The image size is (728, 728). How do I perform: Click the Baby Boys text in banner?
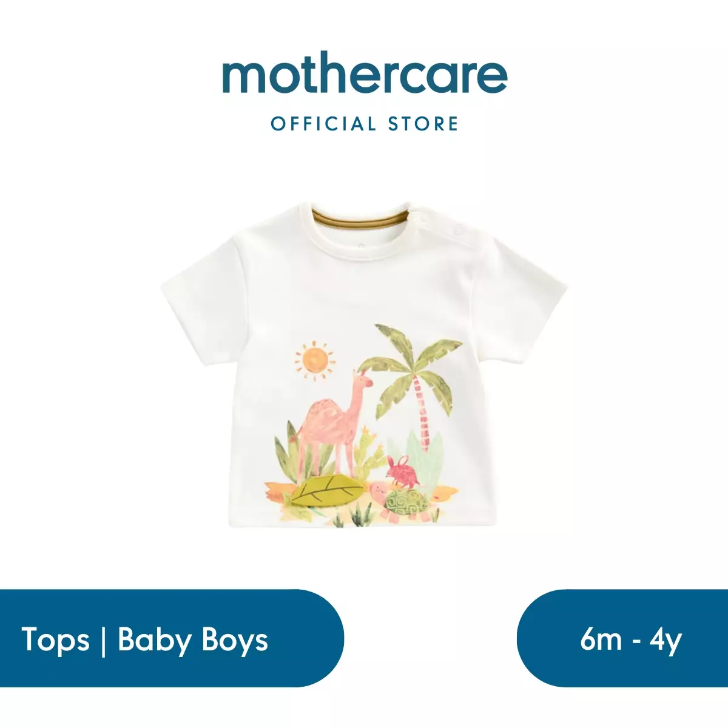[193, 641]
